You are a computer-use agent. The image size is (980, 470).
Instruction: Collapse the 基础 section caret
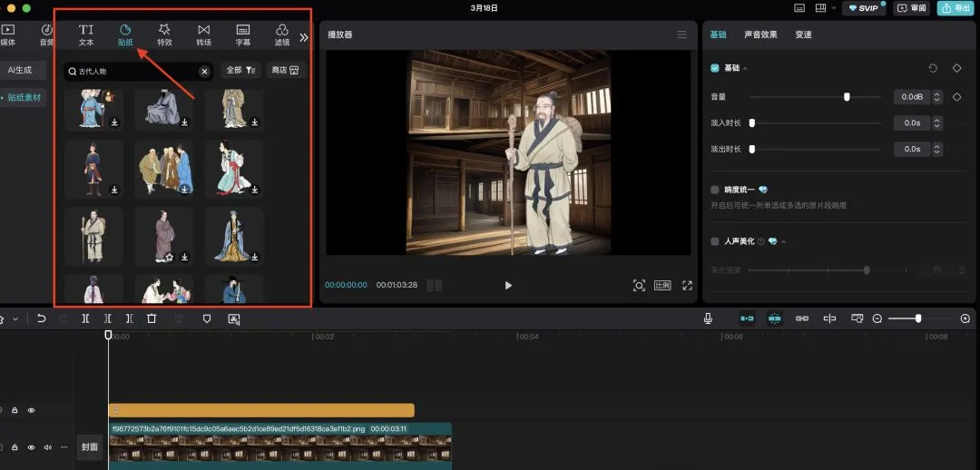[744, 68]
